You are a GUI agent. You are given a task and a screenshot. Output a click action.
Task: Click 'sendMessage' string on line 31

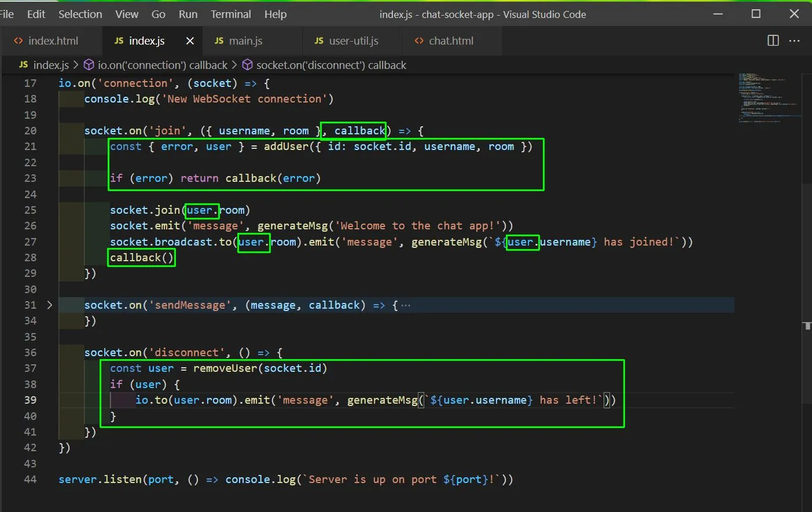tap(190, 305)
